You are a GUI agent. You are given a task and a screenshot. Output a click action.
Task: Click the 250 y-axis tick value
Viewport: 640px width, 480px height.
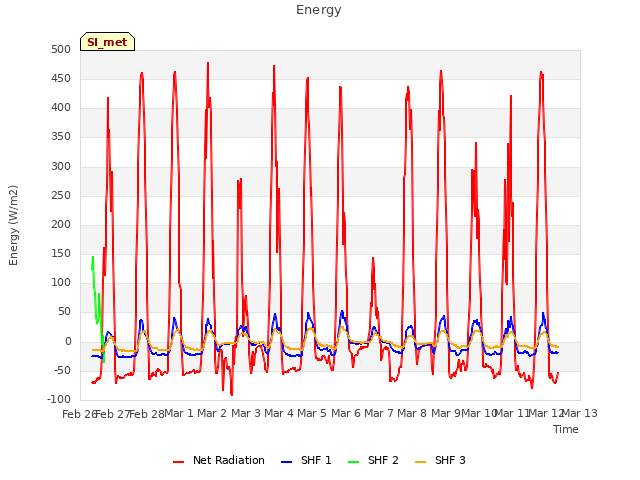61,196
